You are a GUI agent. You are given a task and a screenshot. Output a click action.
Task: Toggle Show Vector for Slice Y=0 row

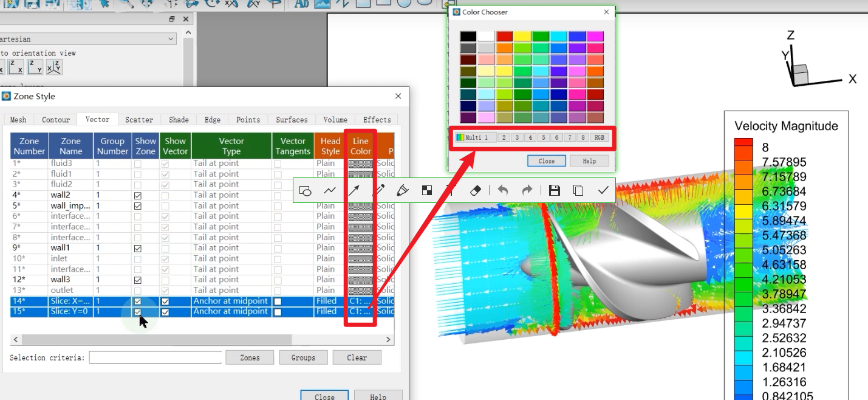[165, 312]
